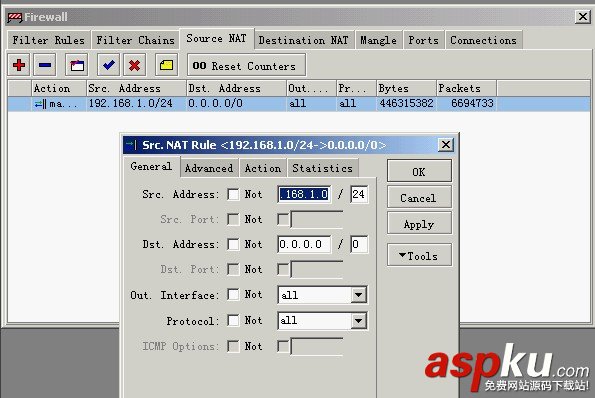The image size is (595, 398).
Task: Expand Out. Interface dropdown
Action: (x=358, y=295)
